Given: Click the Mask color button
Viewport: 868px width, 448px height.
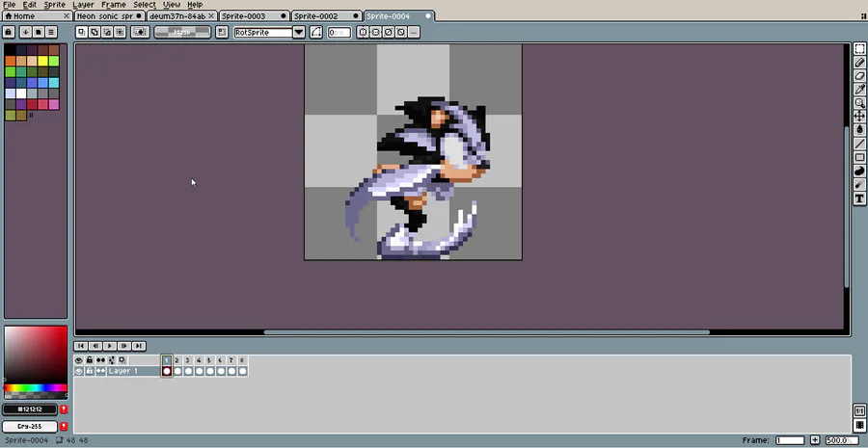Looking at the screenshot, I should (182, 32).
